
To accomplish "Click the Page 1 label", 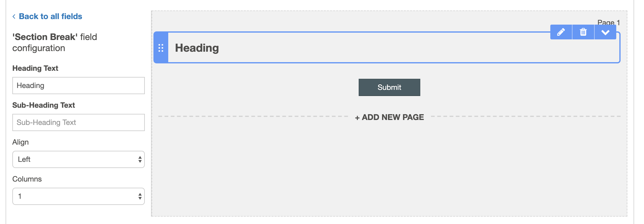I will point(609,22).
